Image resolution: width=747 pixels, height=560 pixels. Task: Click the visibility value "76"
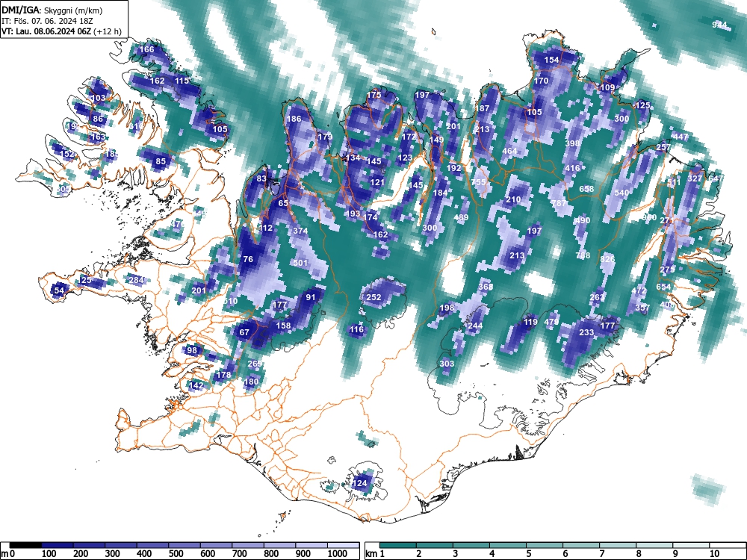point(248,259)
